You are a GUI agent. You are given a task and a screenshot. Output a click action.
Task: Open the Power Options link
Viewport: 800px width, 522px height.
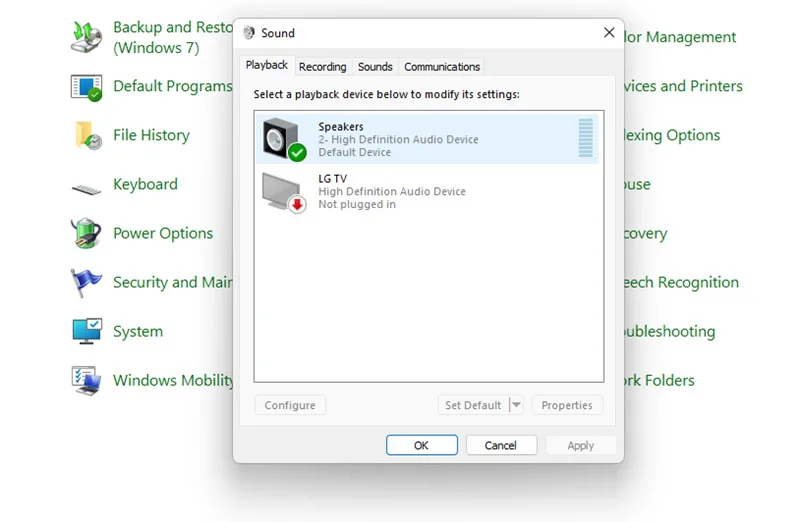click(x=163, y=233)
